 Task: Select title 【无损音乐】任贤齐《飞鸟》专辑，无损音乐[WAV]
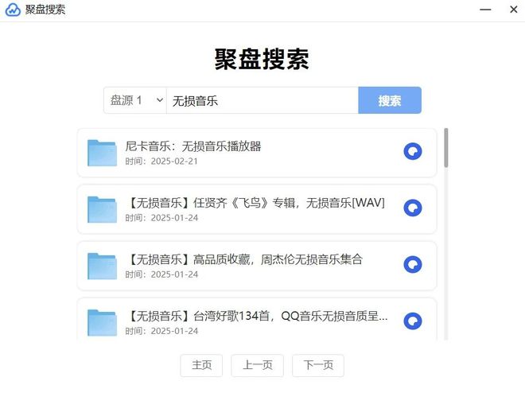[255, 203]
